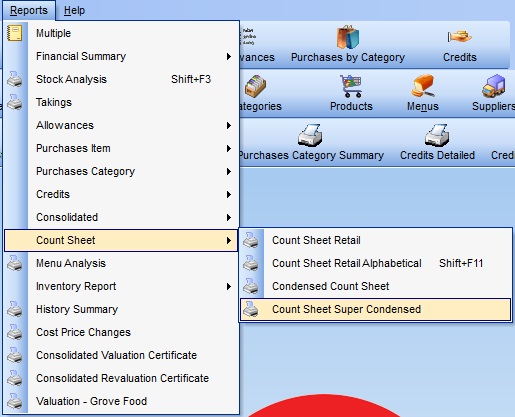Open Credits via the hand icon

[x=460, y=37]
